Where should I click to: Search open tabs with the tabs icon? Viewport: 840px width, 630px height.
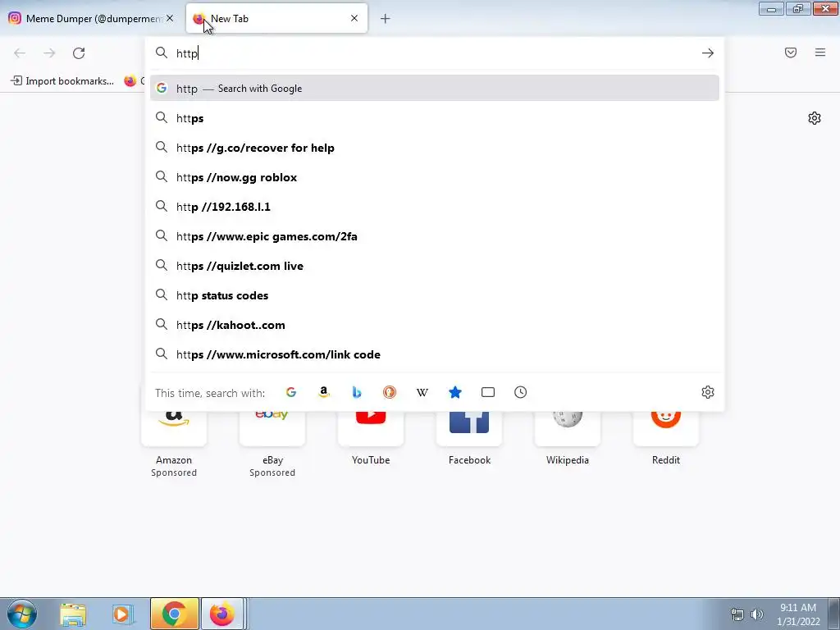click(488, 392)
